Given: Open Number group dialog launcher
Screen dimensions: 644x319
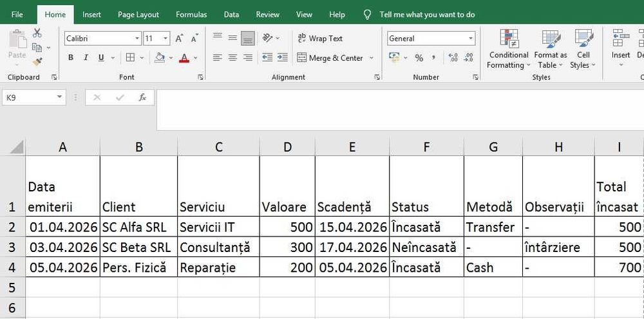Looking at the screenshot, I should (475, 77).
